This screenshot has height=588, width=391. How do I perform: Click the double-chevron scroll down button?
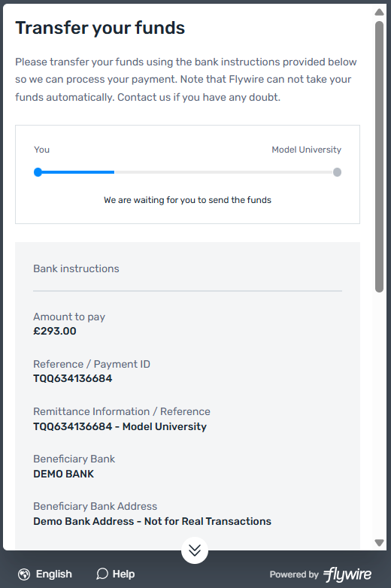point(195,550)
